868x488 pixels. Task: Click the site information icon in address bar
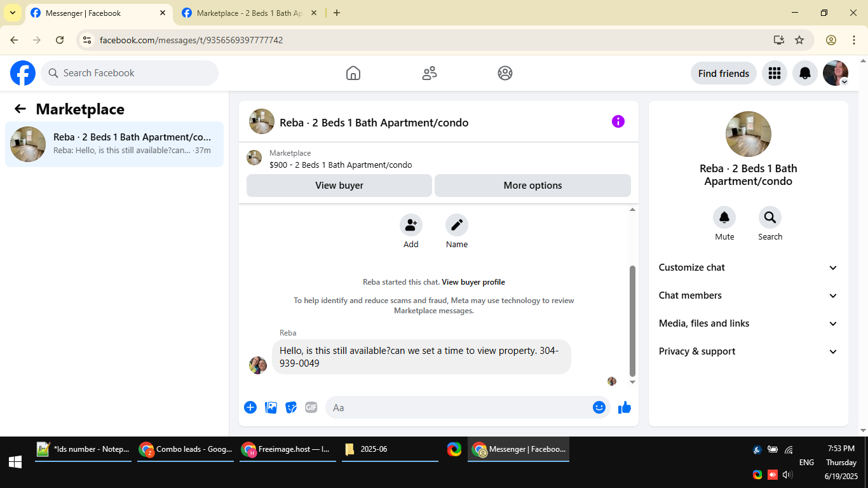tap(87, 40)
